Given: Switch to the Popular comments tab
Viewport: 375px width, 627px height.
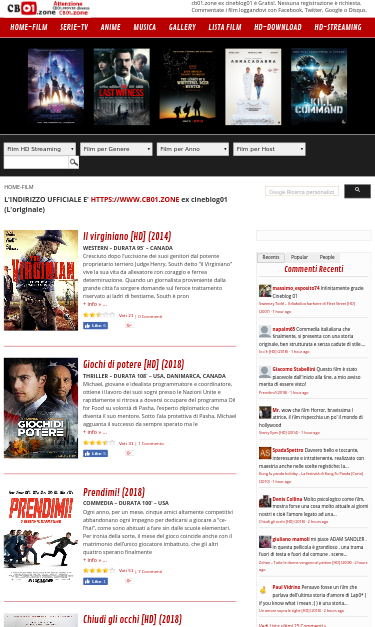Looking at the screenshot, I should pyautogui.click(x=299, y=257).
